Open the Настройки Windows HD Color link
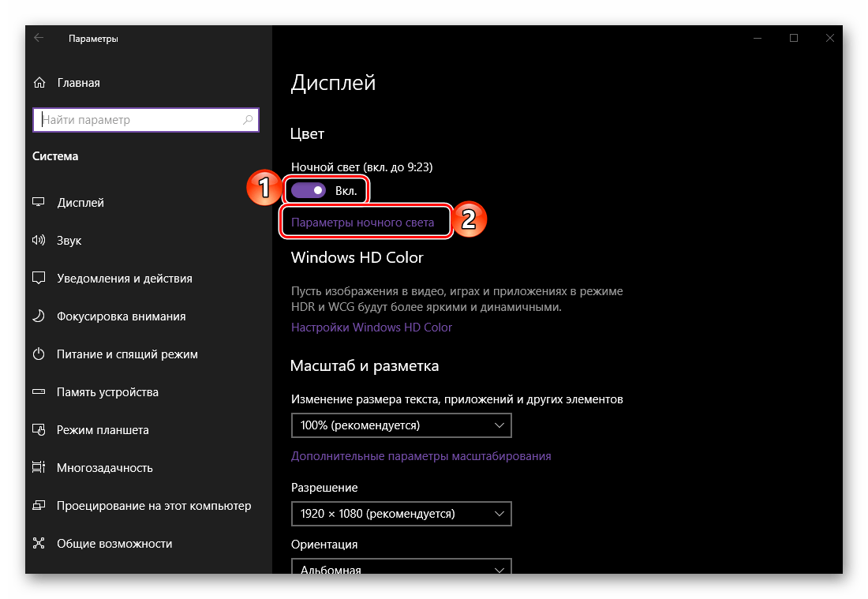Viewport: 868px width, 599px height. 372,327
